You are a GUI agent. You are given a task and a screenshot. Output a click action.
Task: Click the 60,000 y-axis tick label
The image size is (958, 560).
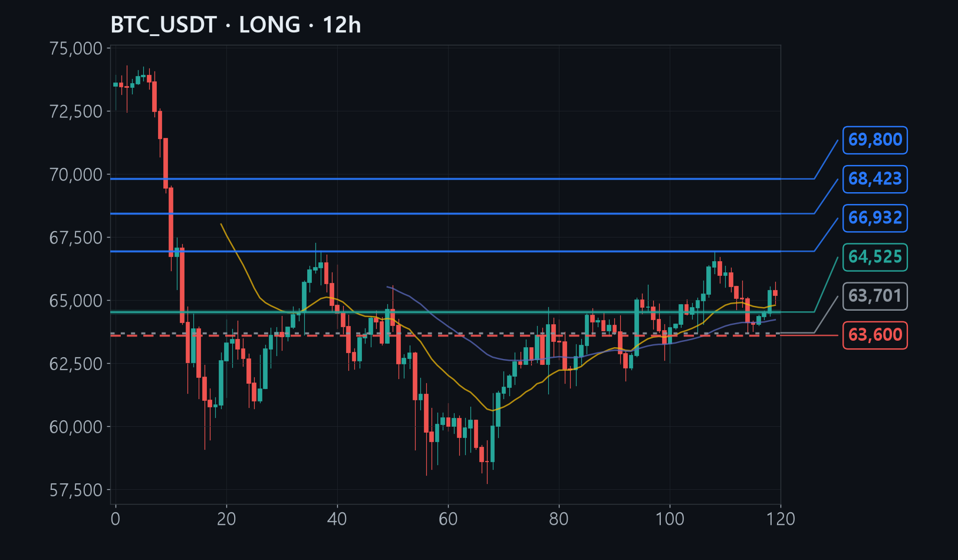point(76,427)
